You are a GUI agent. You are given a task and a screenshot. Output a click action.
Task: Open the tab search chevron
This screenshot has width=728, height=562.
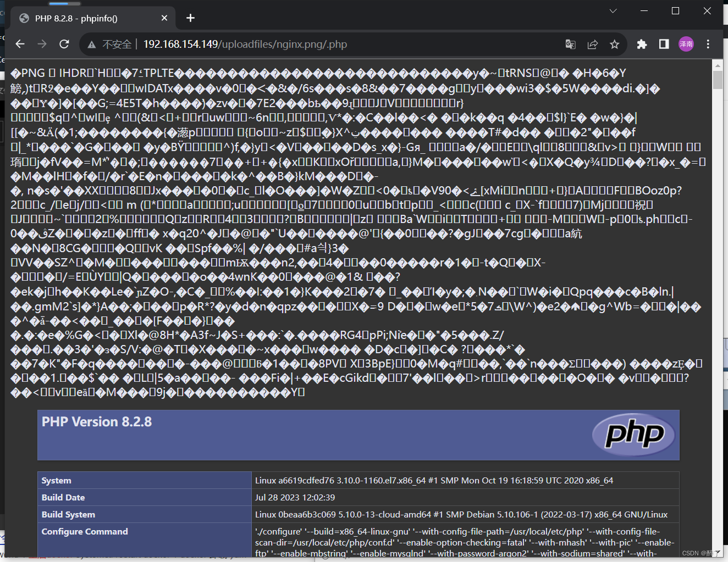613,11
